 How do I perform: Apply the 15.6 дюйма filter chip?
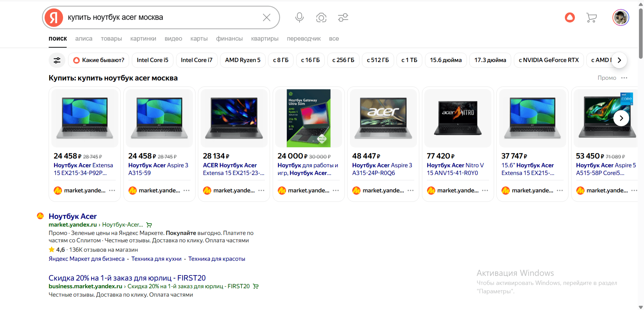(446, 60)
